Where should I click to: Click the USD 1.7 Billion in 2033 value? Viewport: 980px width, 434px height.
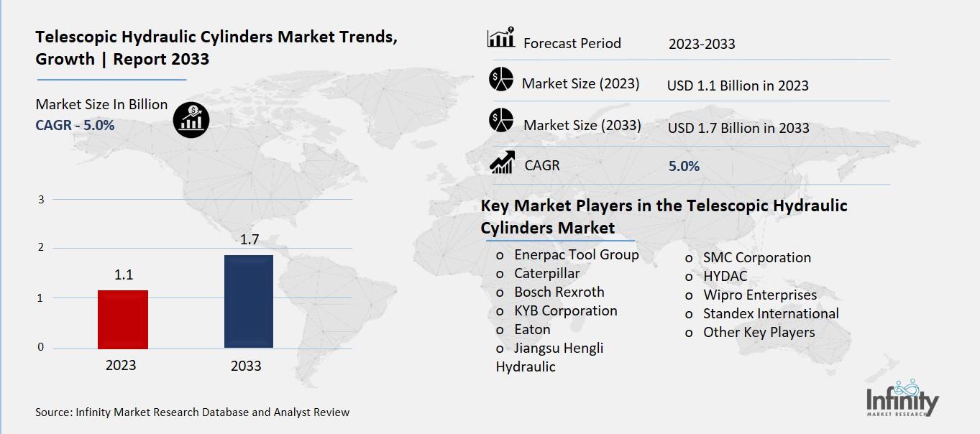(x=738, y=128)
